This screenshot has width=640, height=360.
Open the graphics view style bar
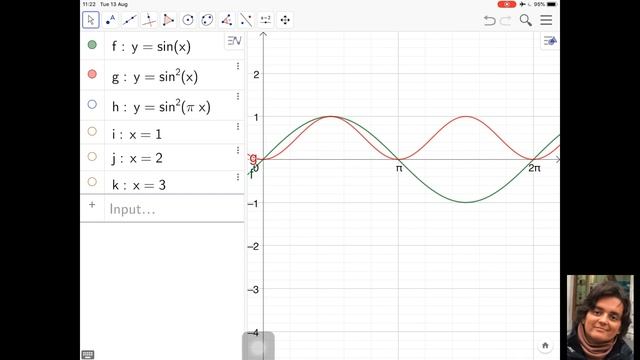(x=550, y=41)
